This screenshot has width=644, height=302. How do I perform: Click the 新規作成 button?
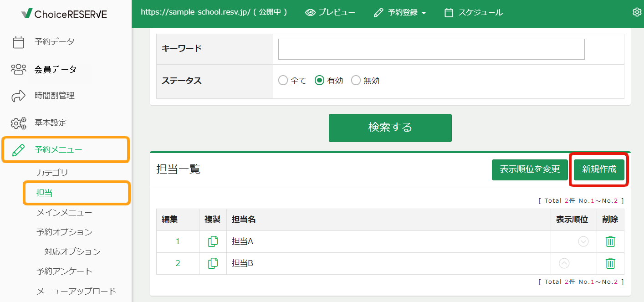[599, 169]
